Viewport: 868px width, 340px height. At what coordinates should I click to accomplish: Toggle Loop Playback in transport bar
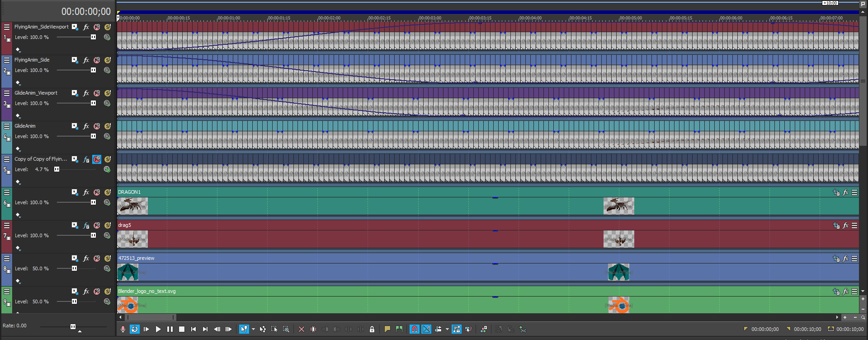135,329
